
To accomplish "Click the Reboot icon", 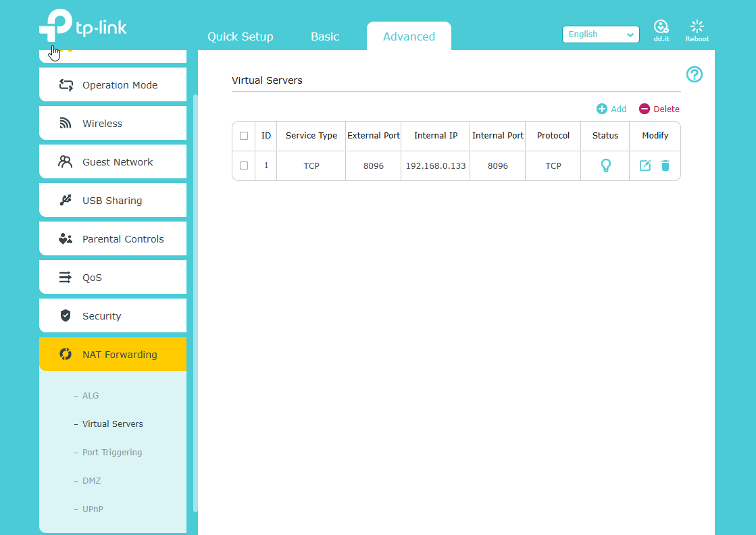I will coord(697,27).
